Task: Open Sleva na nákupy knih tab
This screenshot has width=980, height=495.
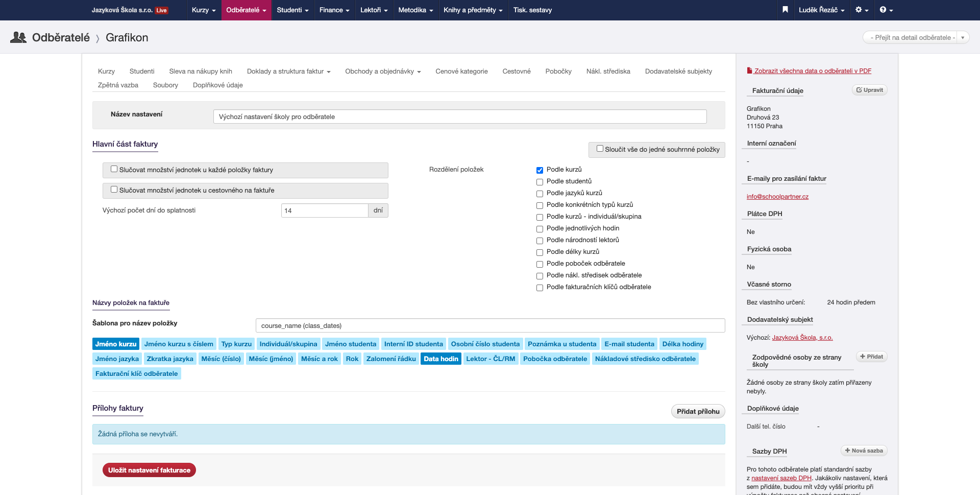Action: (201, 71)
